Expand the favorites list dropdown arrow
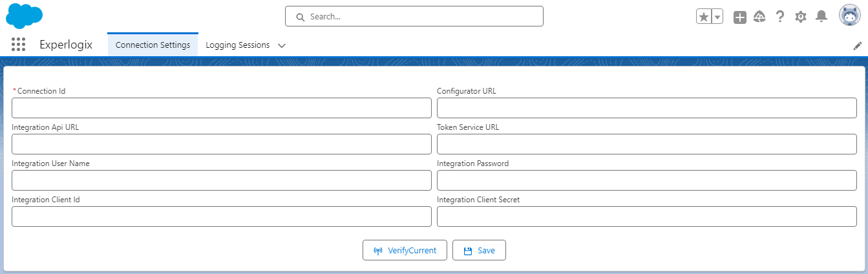Viewport: 868px width, 274px height. 717,17
